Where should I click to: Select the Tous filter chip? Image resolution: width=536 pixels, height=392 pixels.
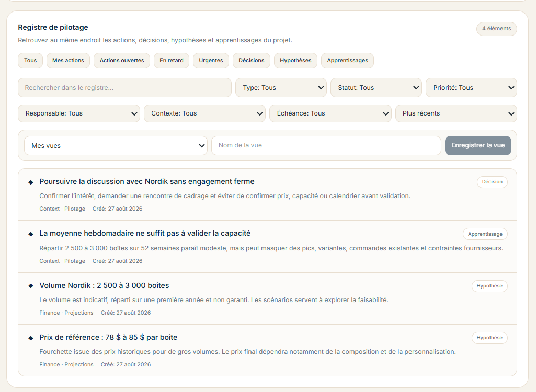pos(30,61)
